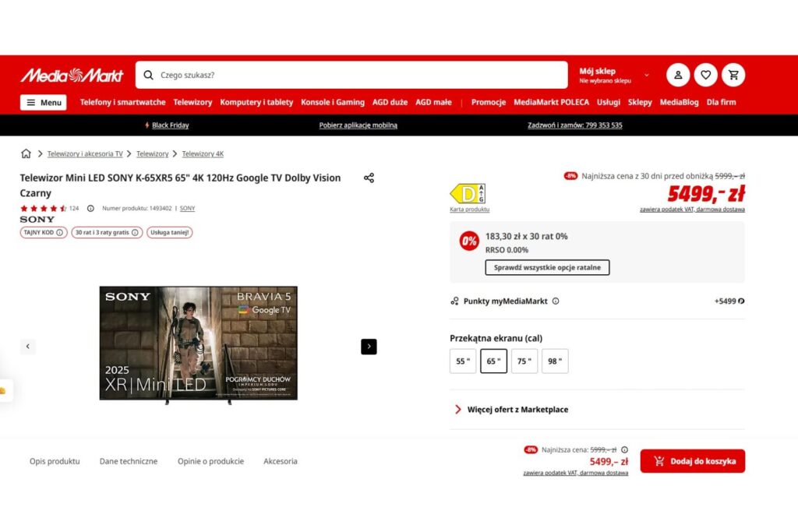
Task: Open Konsole i Gaming category
Action: pos(333,102)
